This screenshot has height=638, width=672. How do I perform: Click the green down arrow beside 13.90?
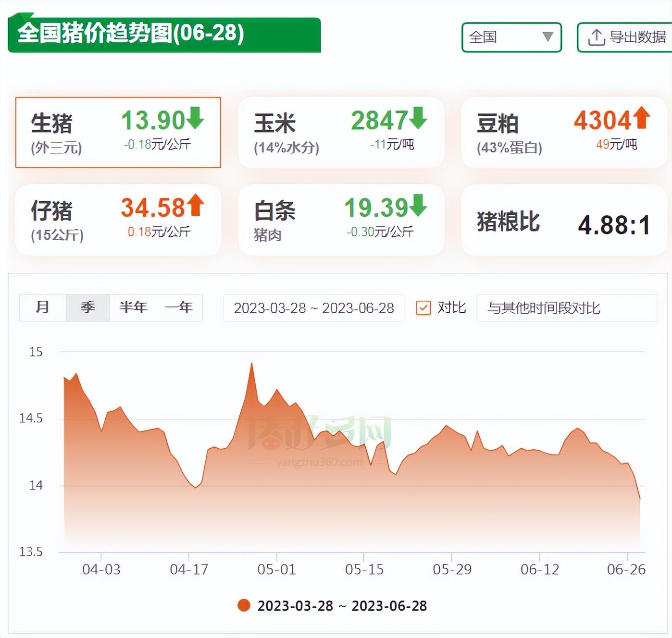(195, 118)
